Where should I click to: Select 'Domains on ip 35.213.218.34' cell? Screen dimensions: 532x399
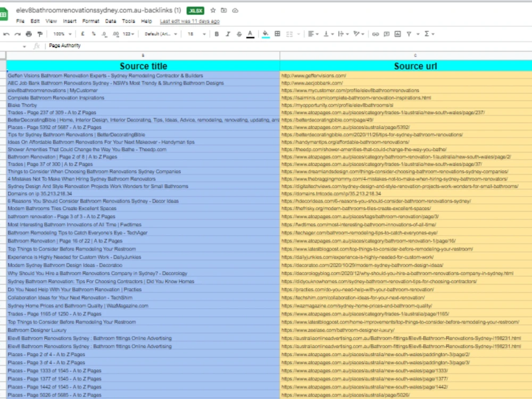coord(143,194)
